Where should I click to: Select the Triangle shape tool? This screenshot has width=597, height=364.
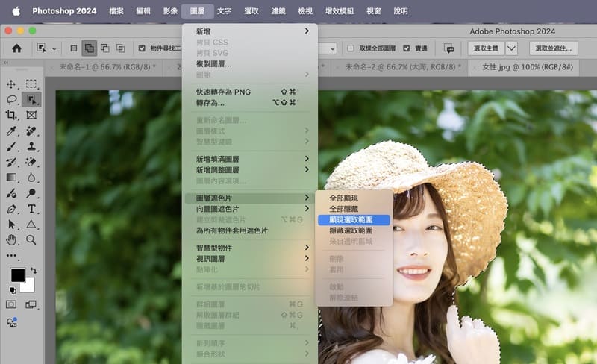tap(31, 225)
